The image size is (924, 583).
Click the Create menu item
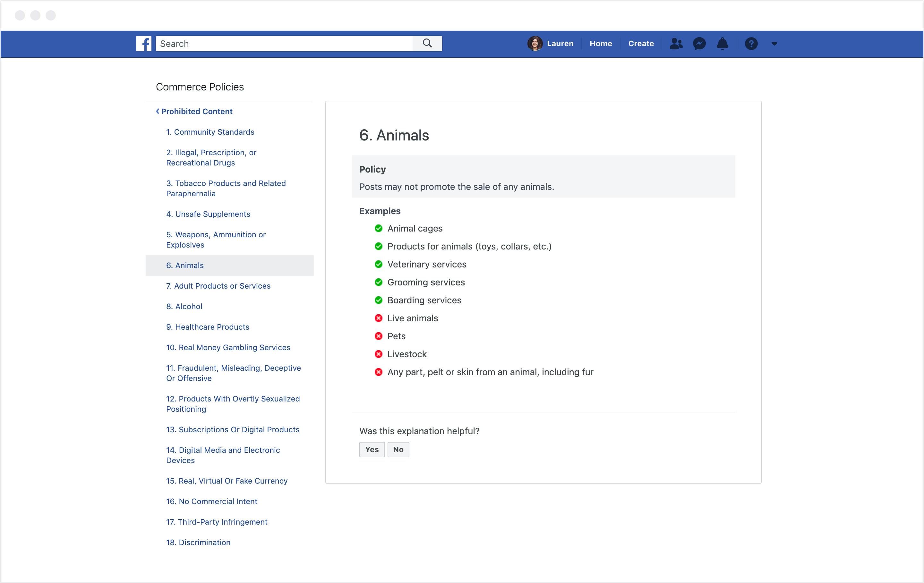[641, 44]
